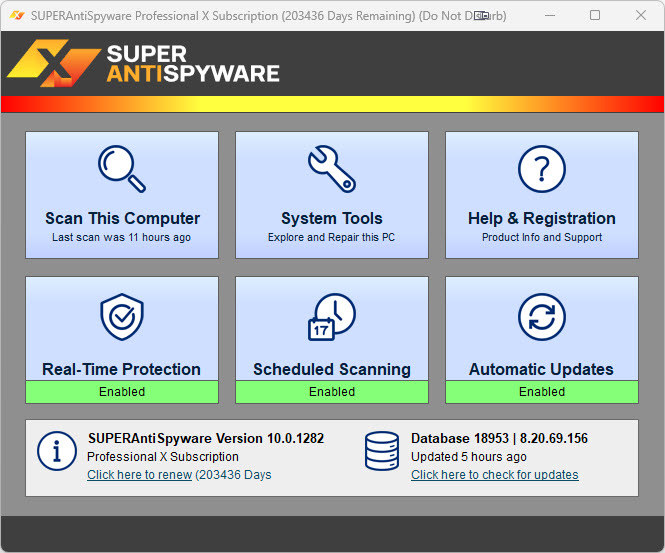Click the magnifying glass scan icon
This screenshot has width=665, height=553.
tap(121, 169)
